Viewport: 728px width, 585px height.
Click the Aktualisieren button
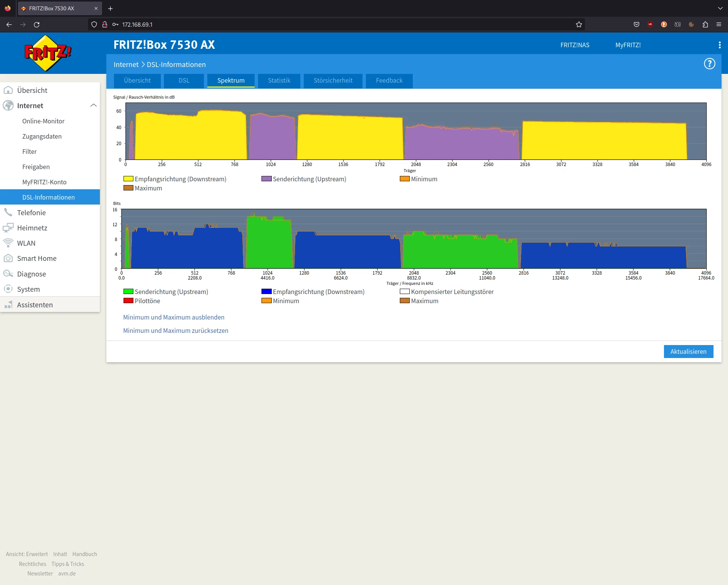click(688, 352)
